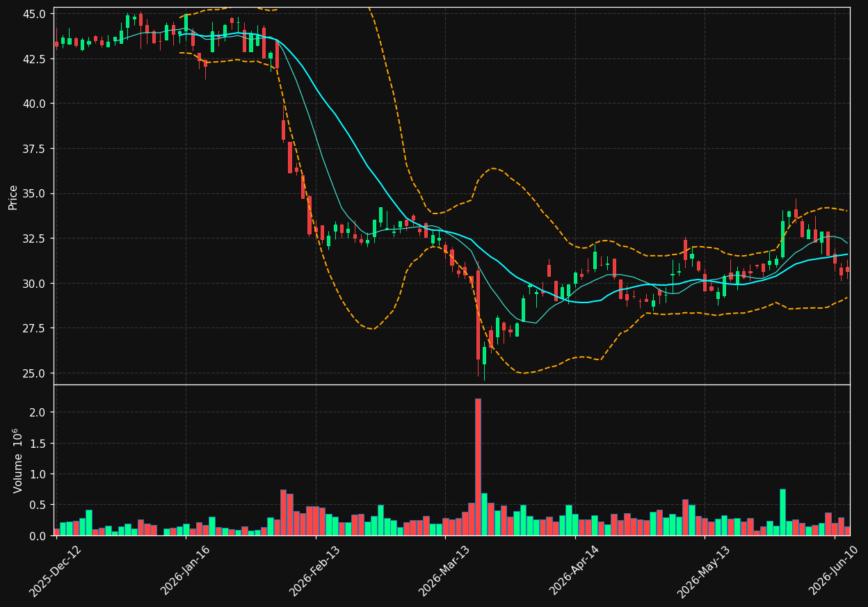Click the 2025-Dec-12 date label
The width and height of the screenshot is (868, 607).
pos(56,571)
